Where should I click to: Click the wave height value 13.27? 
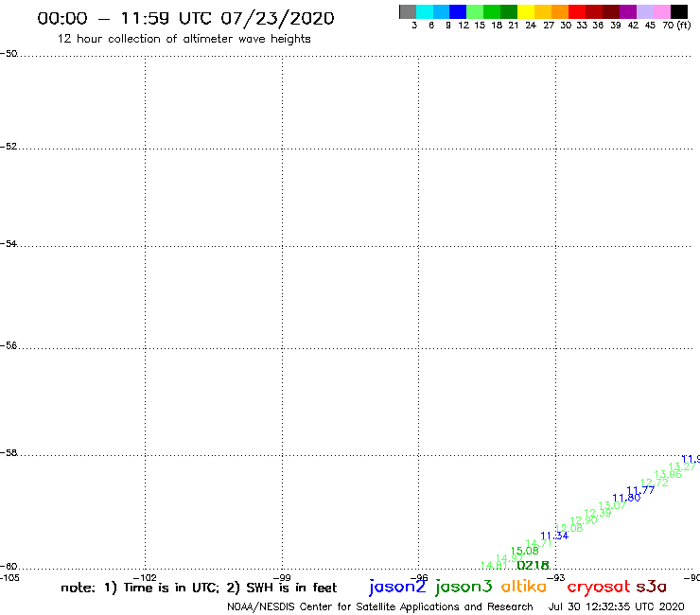click(682, 466)
